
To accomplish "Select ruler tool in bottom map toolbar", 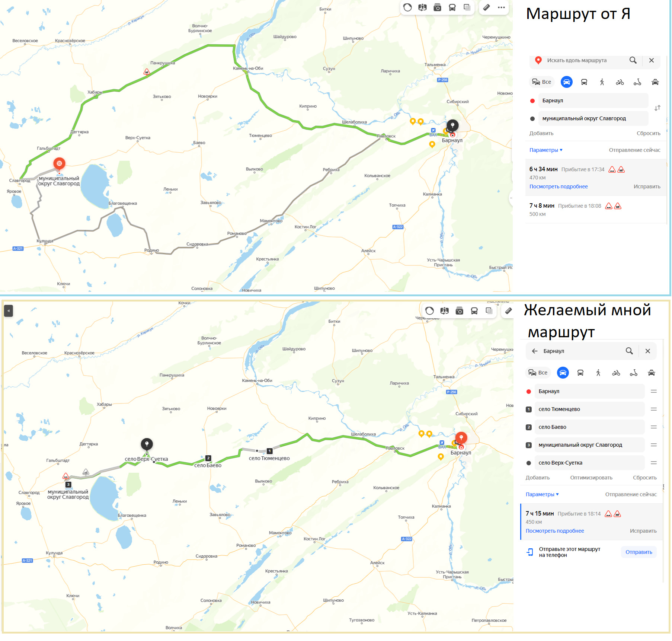I will click(x=508, y=311).
